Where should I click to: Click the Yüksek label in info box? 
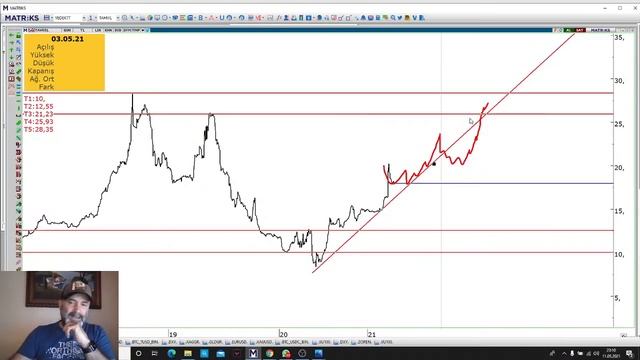[x=42, y=55]
